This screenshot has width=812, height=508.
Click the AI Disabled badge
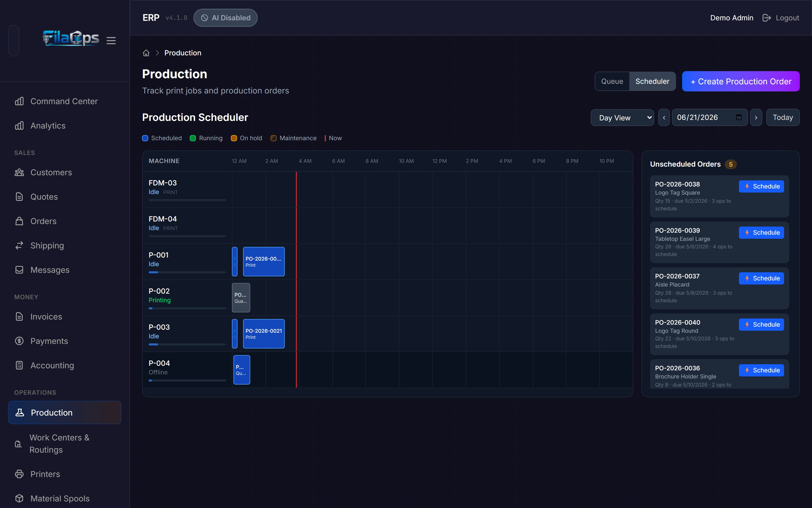click(226, 18)
